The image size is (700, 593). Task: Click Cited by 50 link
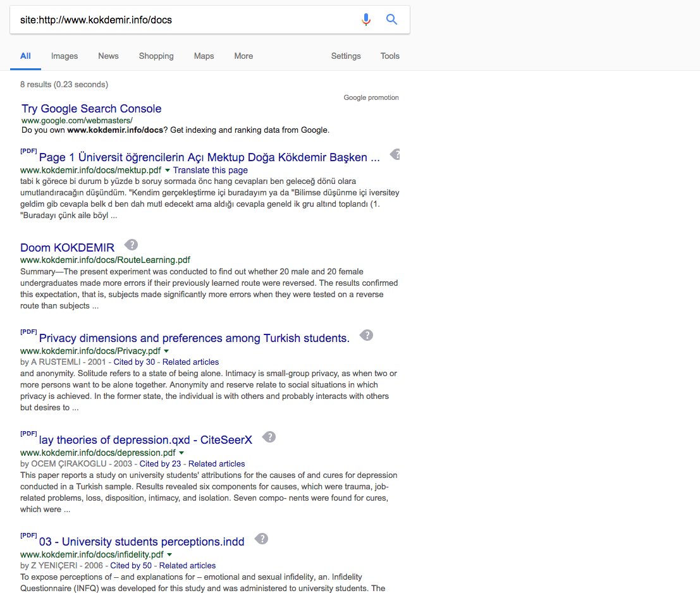(132, 565)
